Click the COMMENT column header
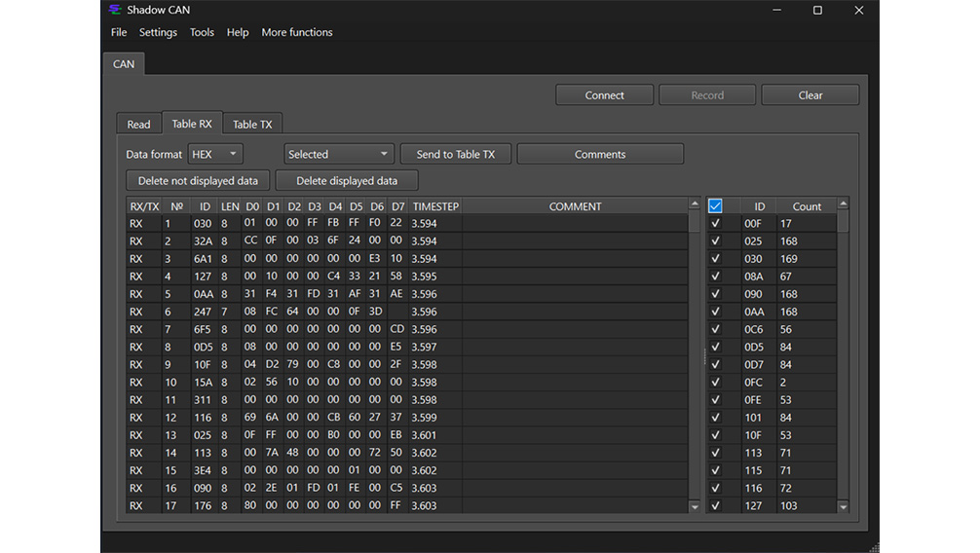 click(x=575, y=206)
